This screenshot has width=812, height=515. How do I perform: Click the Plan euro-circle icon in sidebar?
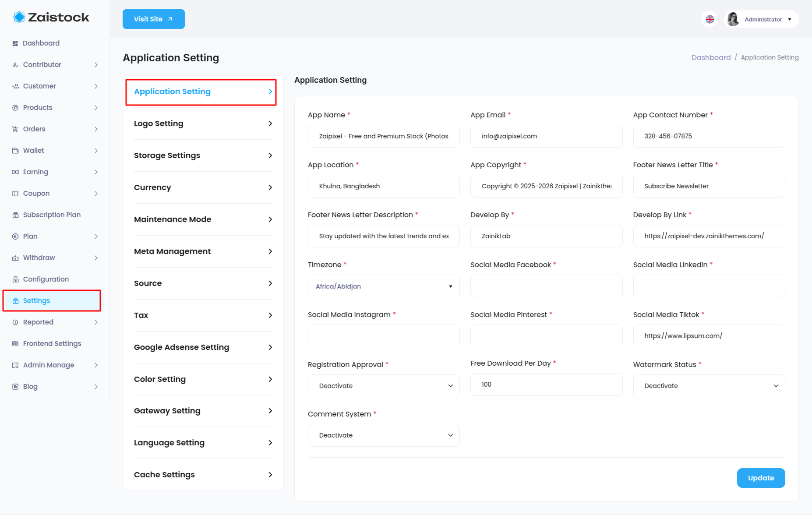(x=15, y=236)
